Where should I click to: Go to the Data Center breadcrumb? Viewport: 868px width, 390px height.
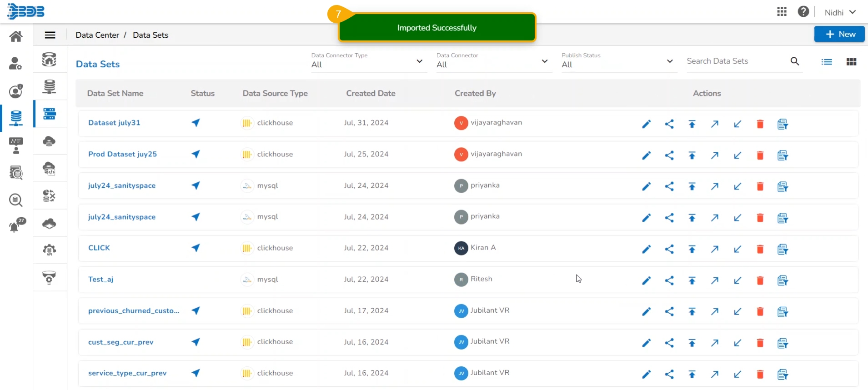[x=97, y=35]
